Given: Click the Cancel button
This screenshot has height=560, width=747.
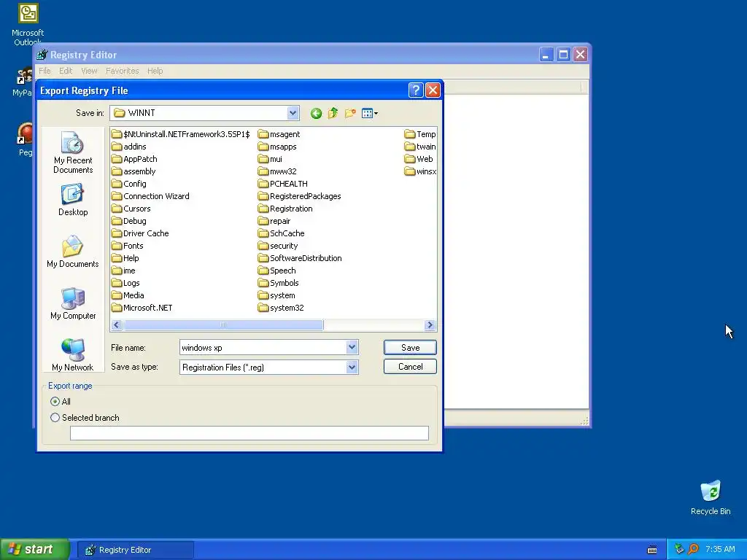Looking at the screenshot, I should 410,367.
